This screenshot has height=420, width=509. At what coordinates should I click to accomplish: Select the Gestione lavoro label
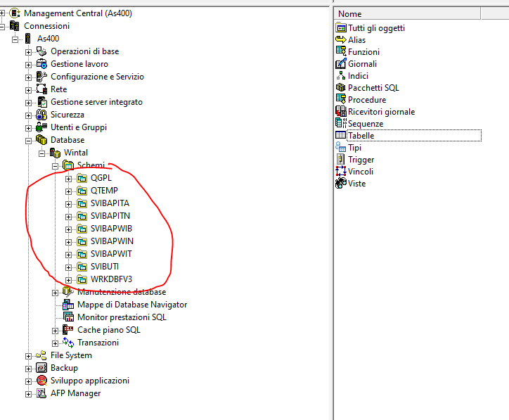(x=79, y=64)
